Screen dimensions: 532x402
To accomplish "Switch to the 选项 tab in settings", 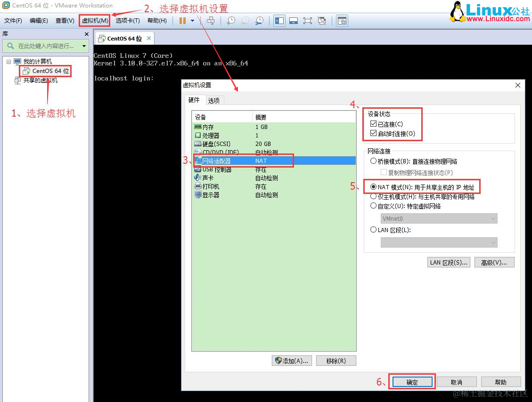I will coord(214,100).
